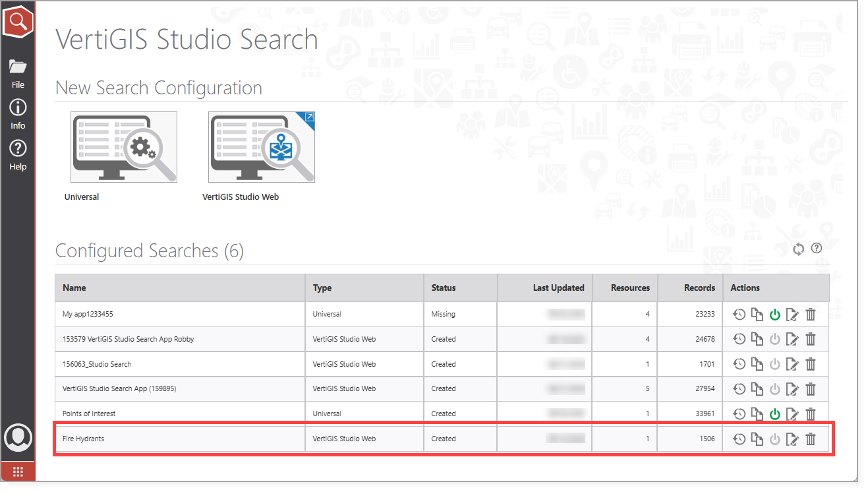Open help for Configured Searches
Screen dimensions: 868x492
(x=817, y=248)
